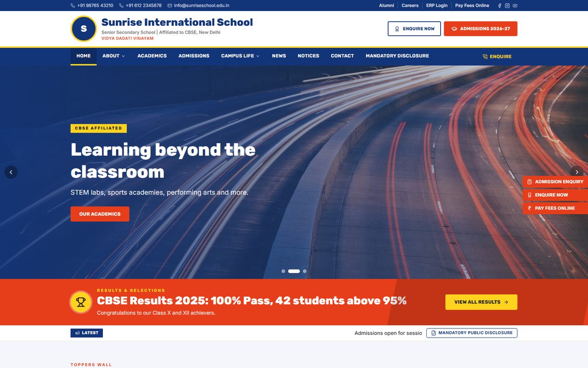This screenshot has height=368, width=588.
Task: Click the school logo with letter S
Action: pyautogui.click(x=84, y=29)
